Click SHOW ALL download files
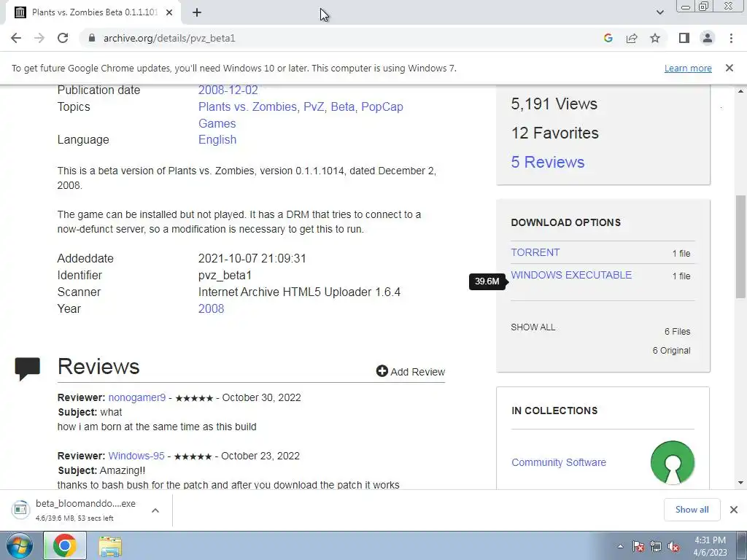The width and height of the screenshot is (747, 560). (x=533, y=327)
